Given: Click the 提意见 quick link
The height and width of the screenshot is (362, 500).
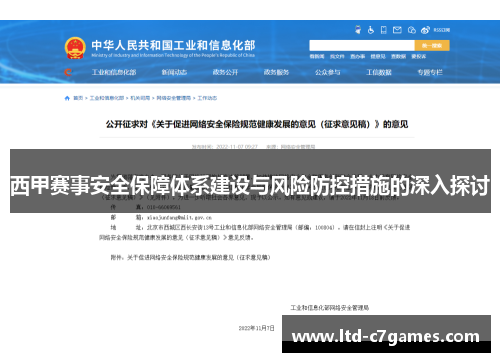Looking at the screenshot, I should (x=378, y=57).
